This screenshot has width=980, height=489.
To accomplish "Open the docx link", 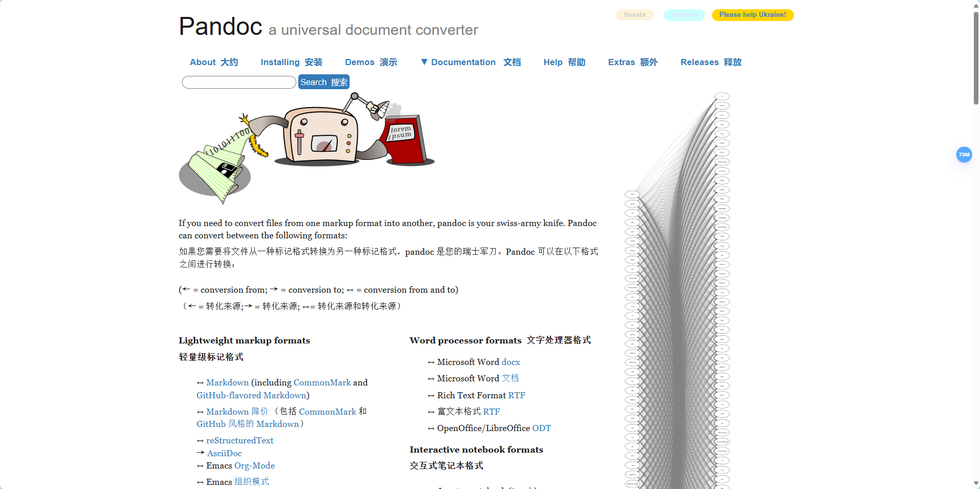I will point(511,362).
